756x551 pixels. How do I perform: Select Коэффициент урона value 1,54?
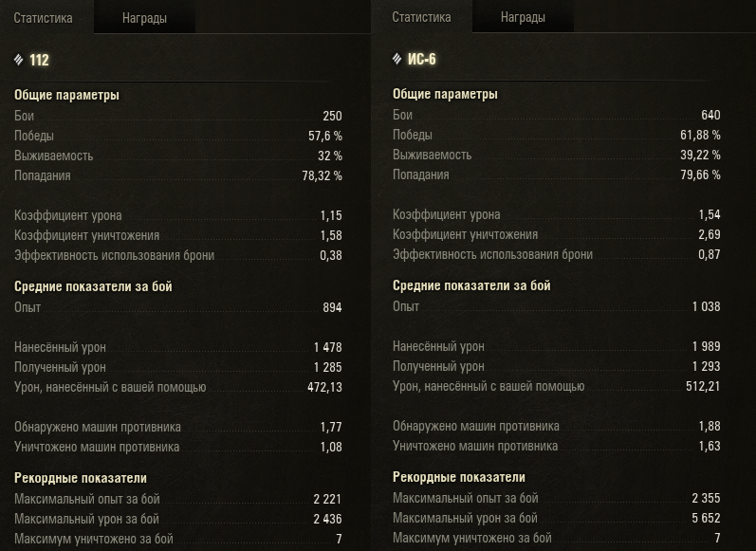[x=710, y=214]
